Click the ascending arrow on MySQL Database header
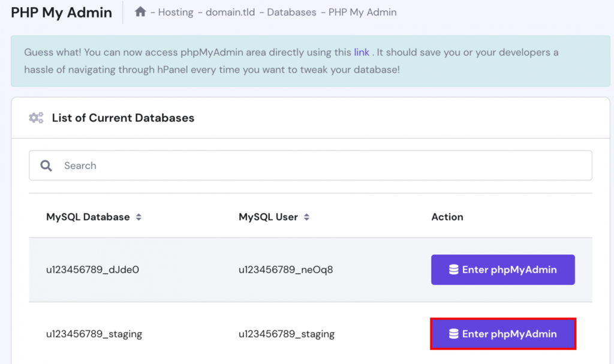The width and height of the screenshot is (614, 364). coord(139,214)
